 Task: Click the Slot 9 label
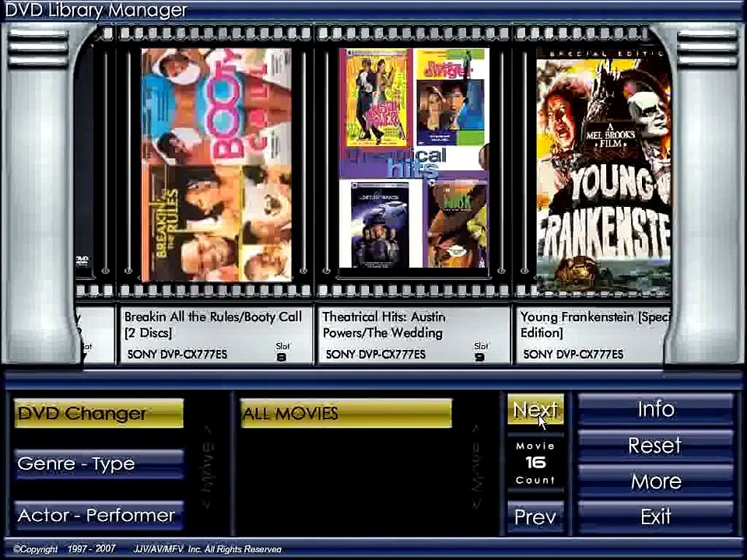click(480, 352)
